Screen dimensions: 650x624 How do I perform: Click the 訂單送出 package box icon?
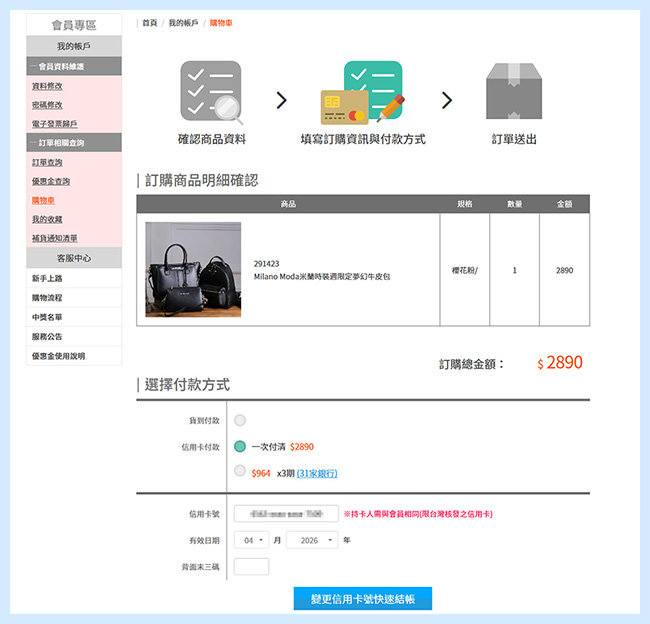513,91
